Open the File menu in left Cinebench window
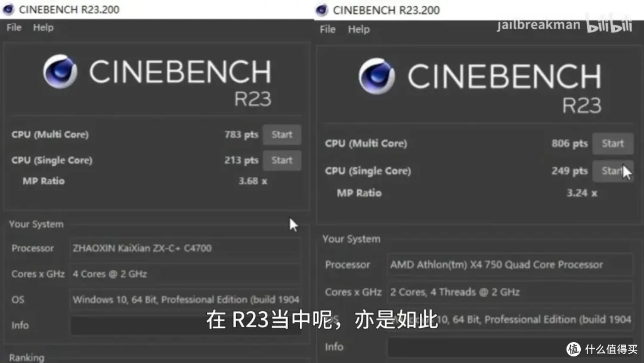The width and height of the screenshot is (644, 363). (14, 27)
